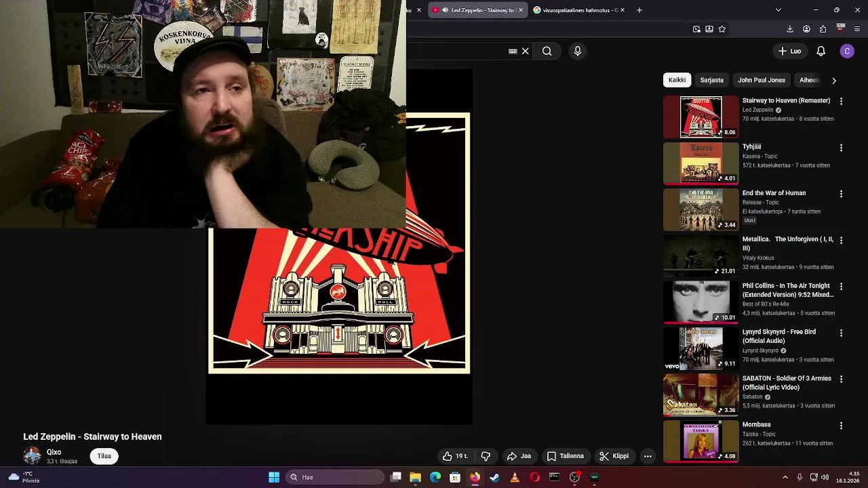The image size is (868, 488).
Task: Open Opera from the taskbar
Action: tap(534, 477)
